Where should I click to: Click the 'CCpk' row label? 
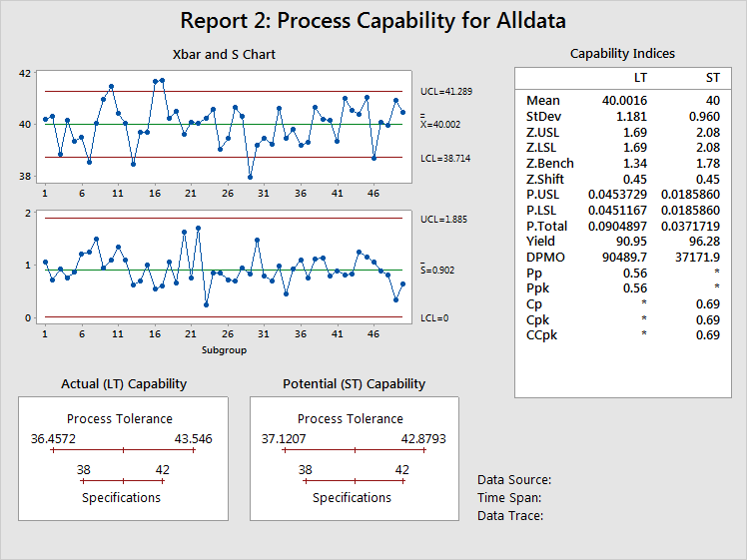point(541,335)
